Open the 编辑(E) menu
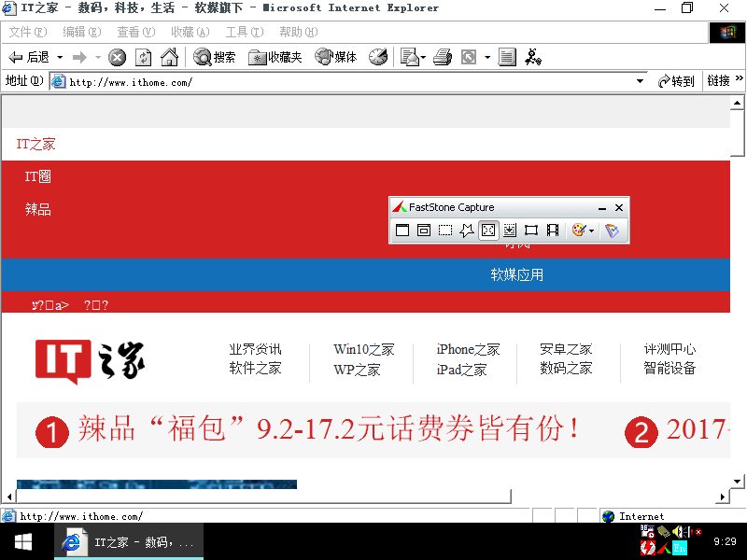 point(82,32)
